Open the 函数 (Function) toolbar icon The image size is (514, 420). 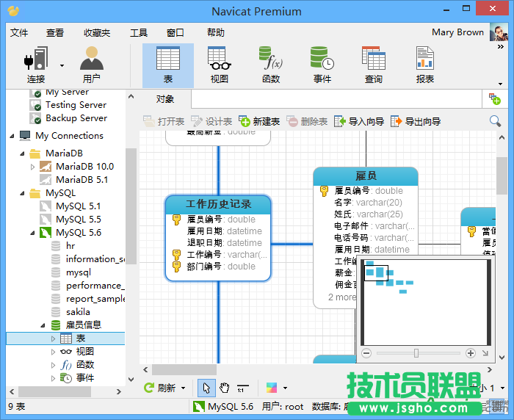tap(271, 65)
